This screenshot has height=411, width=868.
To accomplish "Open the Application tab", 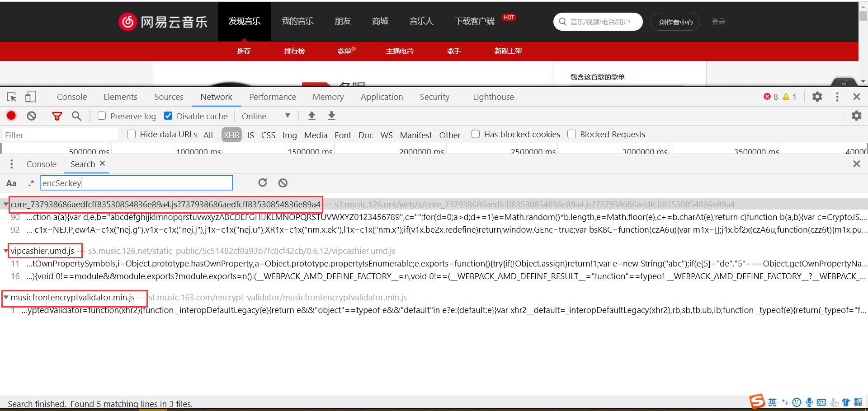I will [x=382, y=97].
